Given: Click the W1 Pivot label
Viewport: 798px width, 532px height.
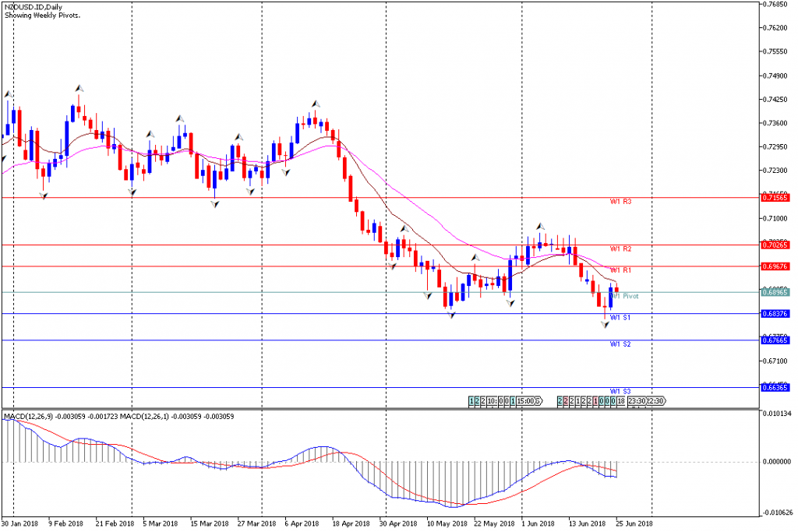Looking at the screenshot, I should pos(626,296).
